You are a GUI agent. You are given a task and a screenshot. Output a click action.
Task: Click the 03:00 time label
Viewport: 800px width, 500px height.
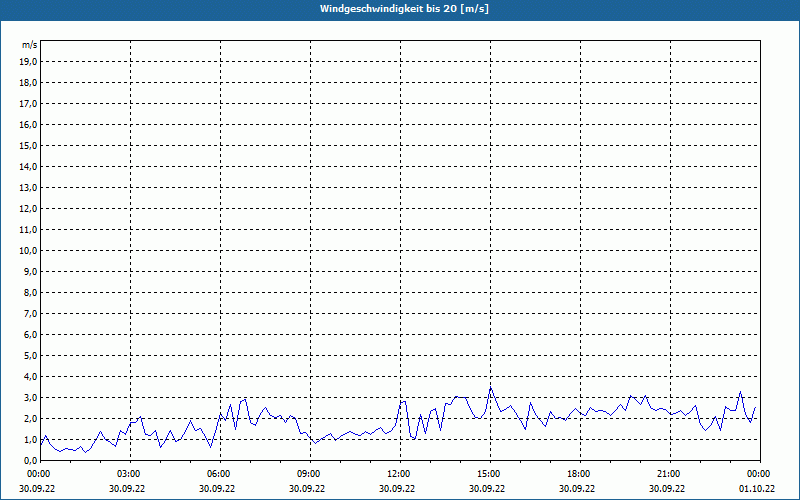pyautogui.click(x=131, y=474)
